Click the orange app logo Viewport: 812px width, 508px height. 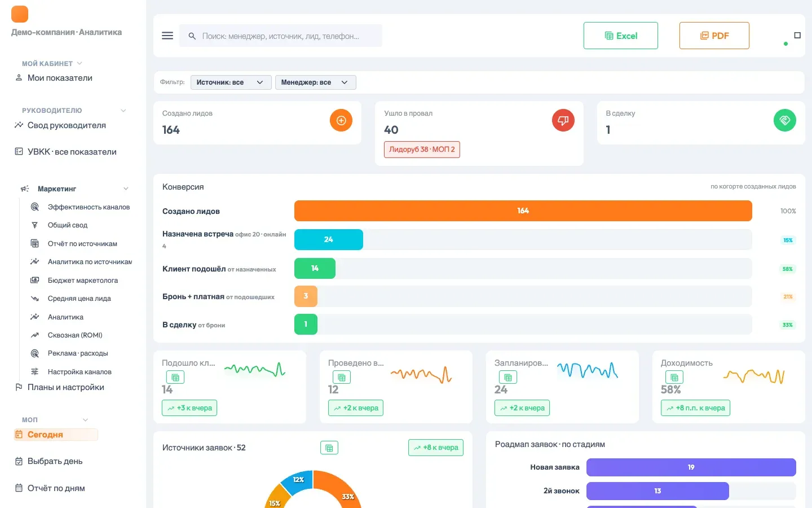point(20,14)
